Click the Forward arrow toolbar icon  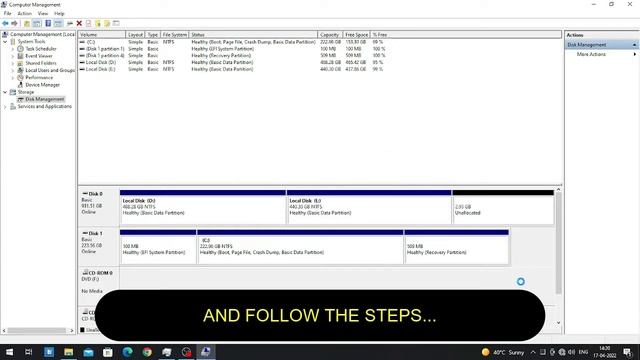(14, 24)
